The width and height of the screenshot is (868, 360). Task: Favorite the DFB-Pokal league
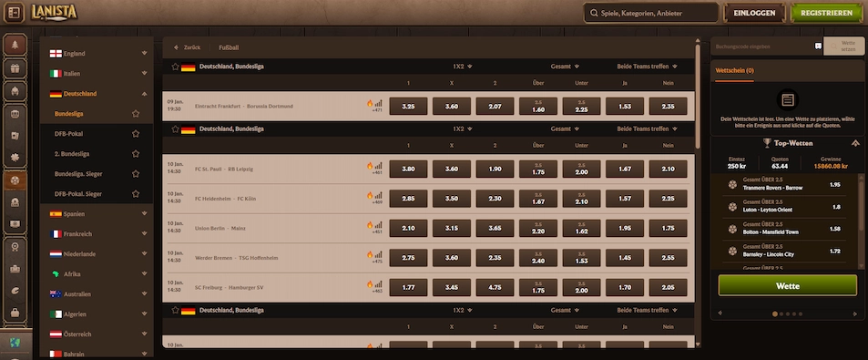coord(136,133)
